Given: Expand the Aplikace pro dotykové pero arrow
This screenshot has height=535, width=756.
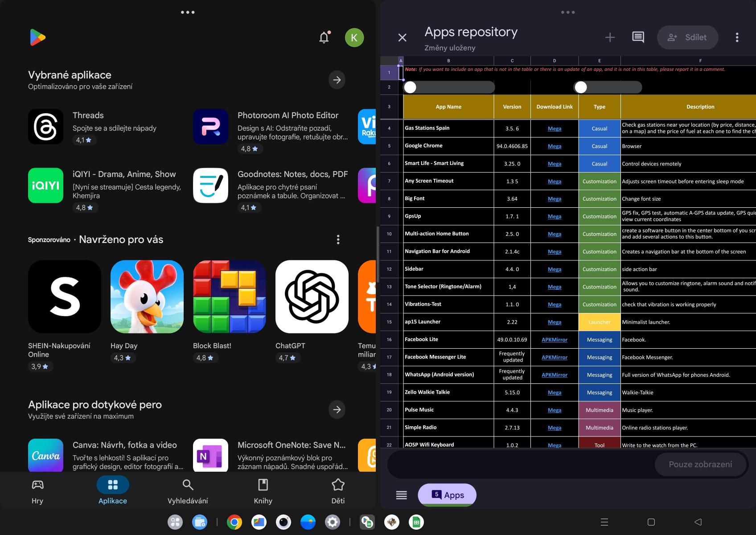Looking at the screenshot, I should click(337, 409).
